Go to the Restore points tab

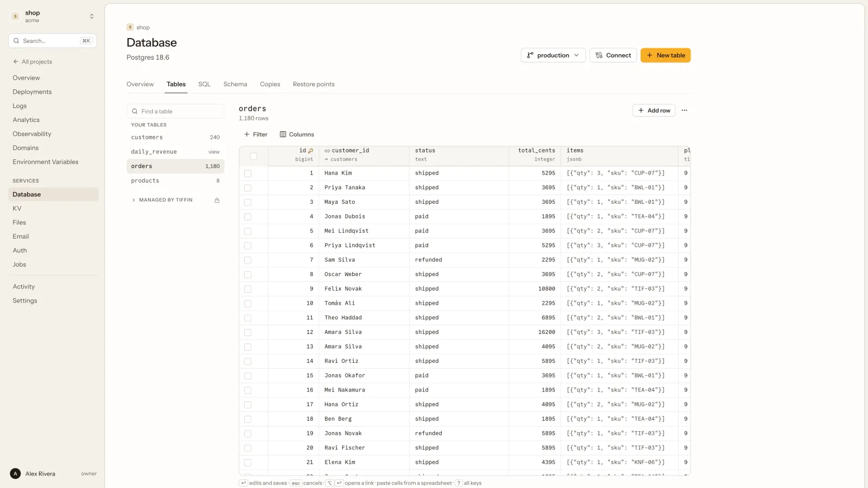pos(314,84)
